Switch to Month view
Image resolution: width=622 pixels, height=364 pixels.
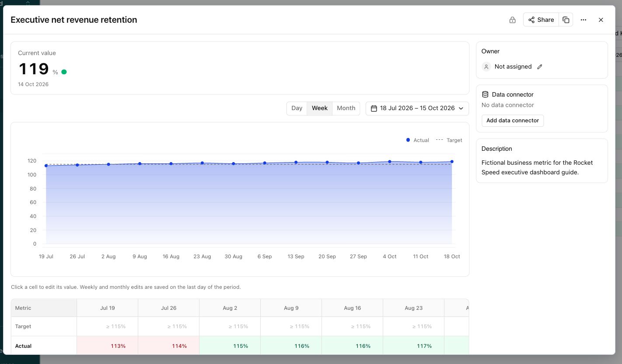346,108
